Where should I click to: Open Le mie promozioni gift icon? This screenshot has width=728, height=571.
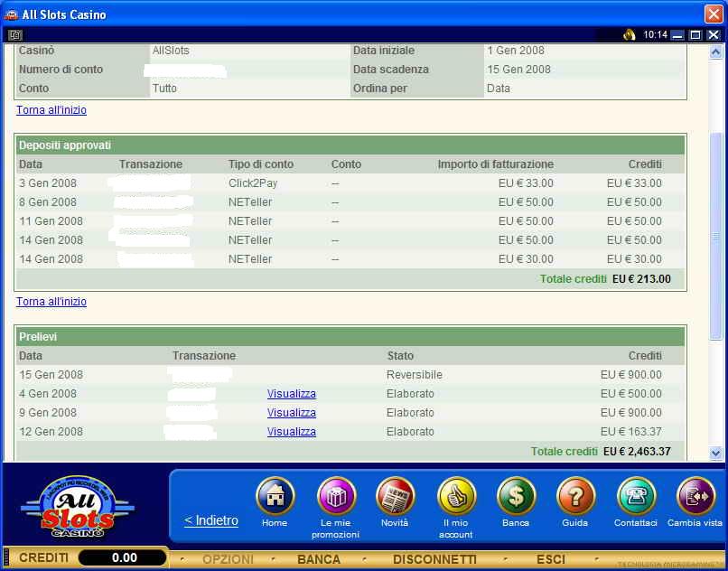(336, 496)
